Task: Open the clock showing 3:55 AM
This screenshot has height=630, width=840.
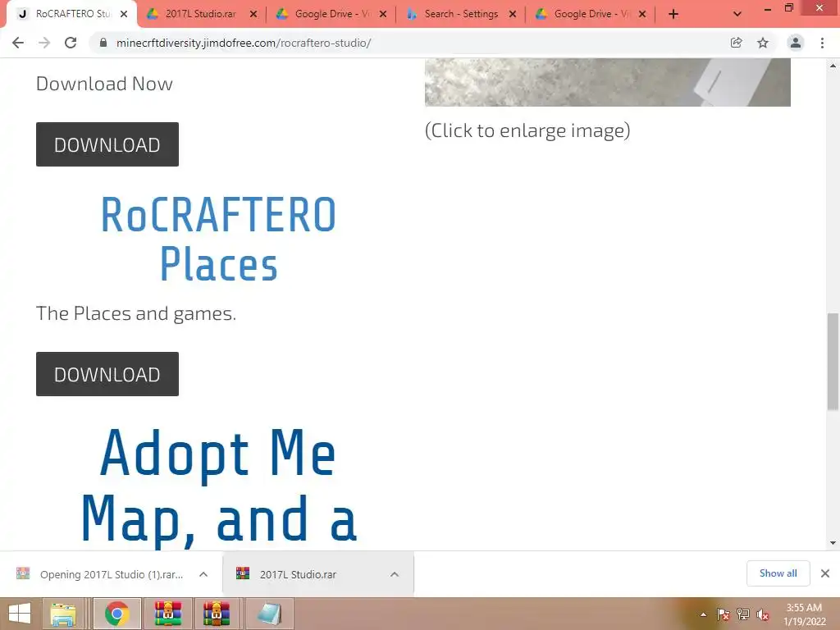Action: [804, 614]
